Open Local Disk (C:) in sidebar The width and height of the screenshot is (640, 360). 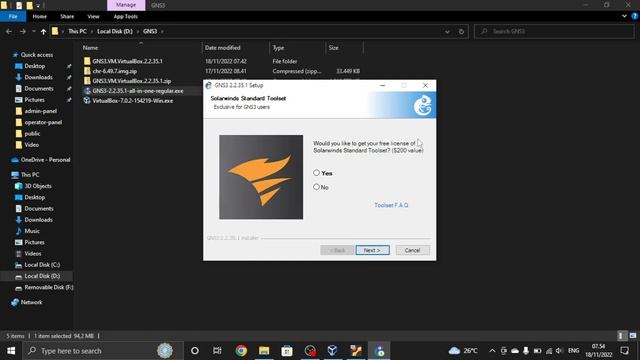click(x=42, y=265)
